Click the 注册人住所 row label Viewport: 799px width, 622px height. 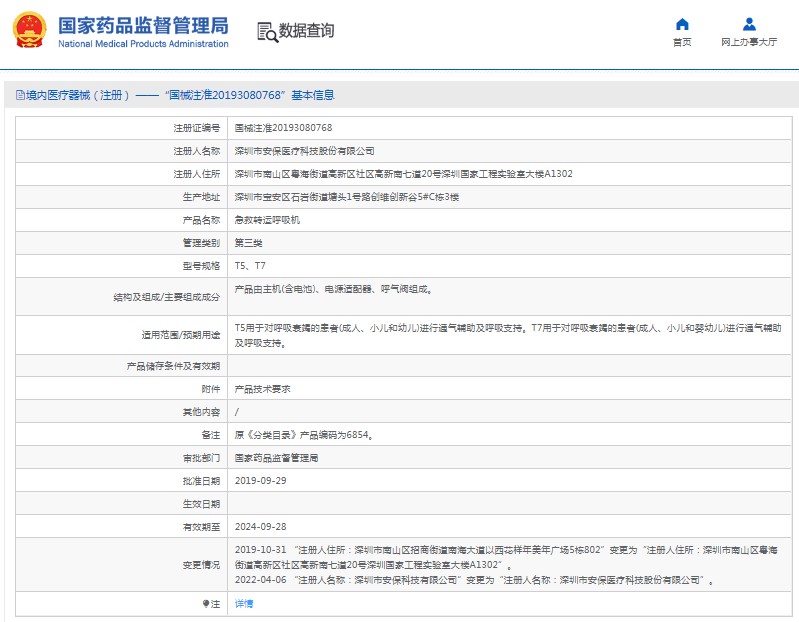point(197,174)
